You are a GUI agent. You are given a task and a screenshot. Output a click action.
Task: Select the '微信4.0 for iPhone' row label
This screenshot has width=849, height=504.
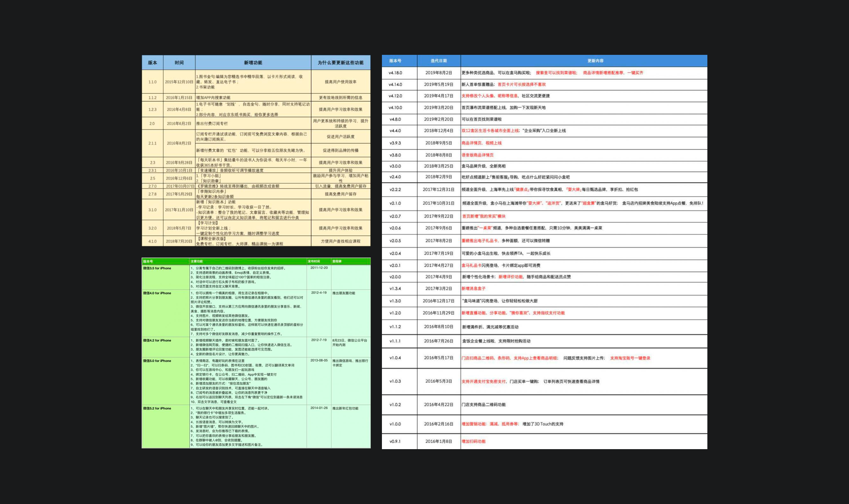tap(157, 293)
